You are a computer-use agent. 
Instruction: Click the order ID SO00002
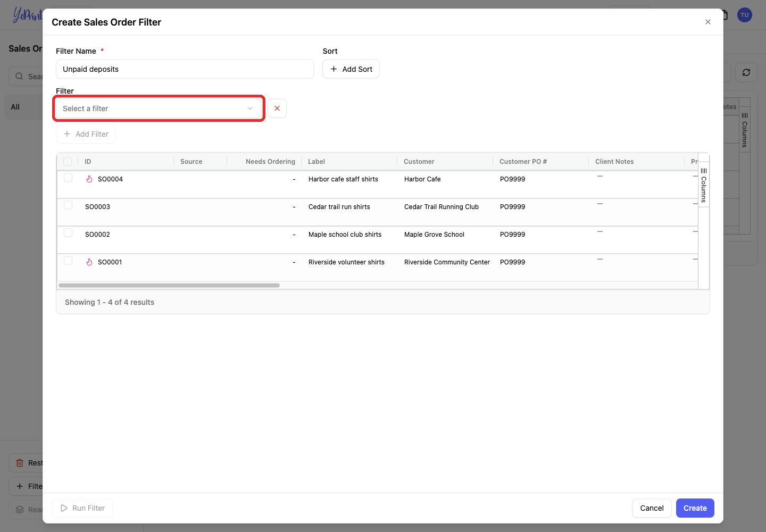[x=97, y=235]
